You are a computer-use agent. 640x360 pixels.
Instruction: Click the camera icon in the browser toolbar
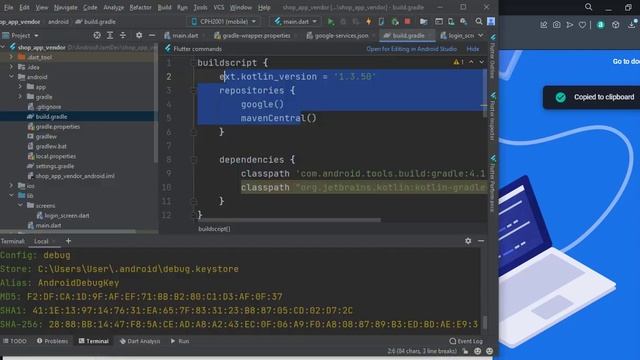click(556, 25)
